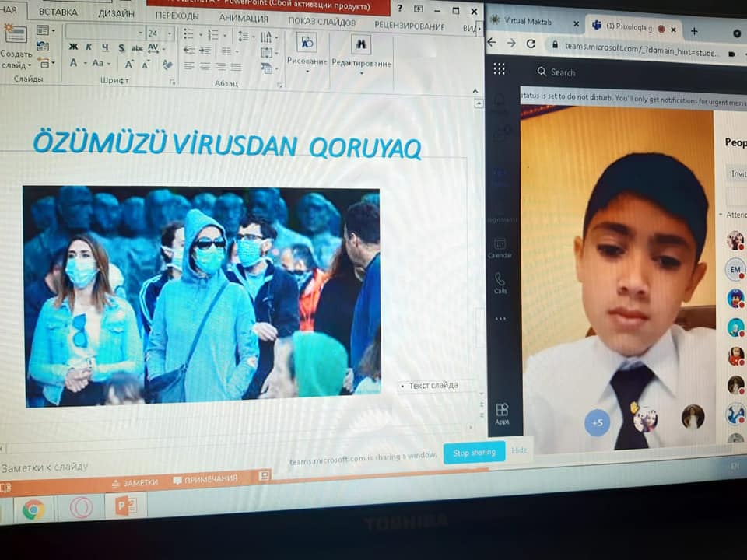Image resolution: width=747 pixels, height=560 pixels.
Task: Click the PowerPoint help question mark icon
Action: pos(400,8)
